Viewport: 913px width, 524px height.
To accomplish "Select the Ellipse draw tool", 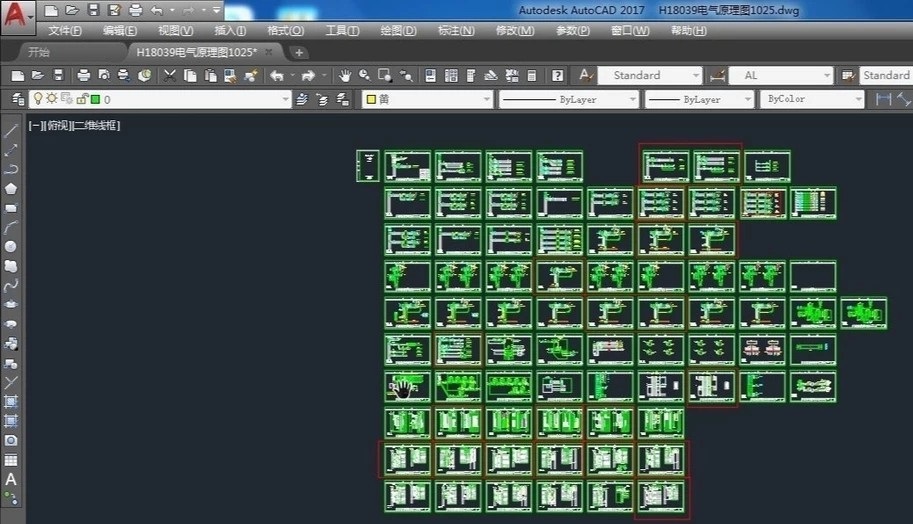I will click(10, 304).
